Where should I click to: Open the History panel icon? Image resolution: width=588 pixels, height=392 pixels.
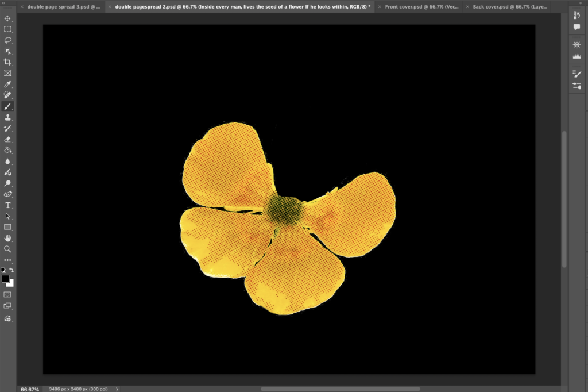[x=577, y=16]
